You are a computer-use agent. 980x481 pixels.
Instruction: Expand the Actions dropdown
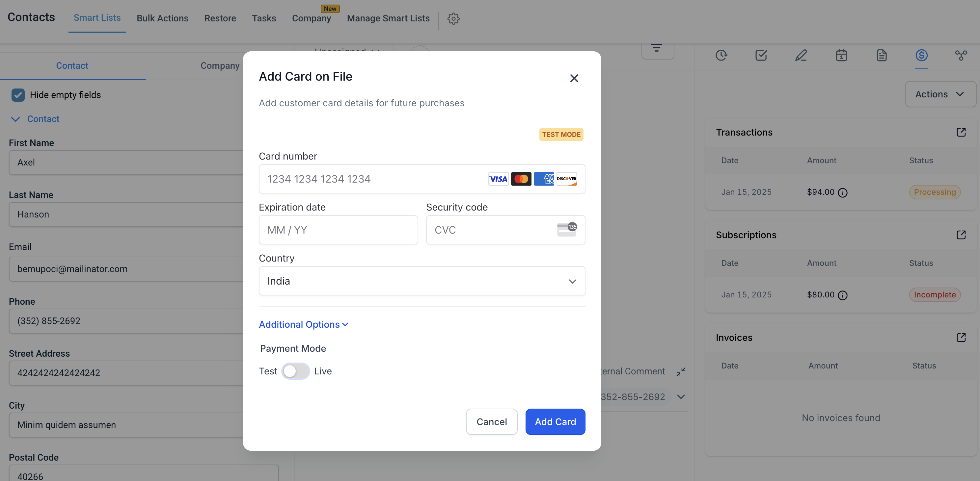coord(940,94)
